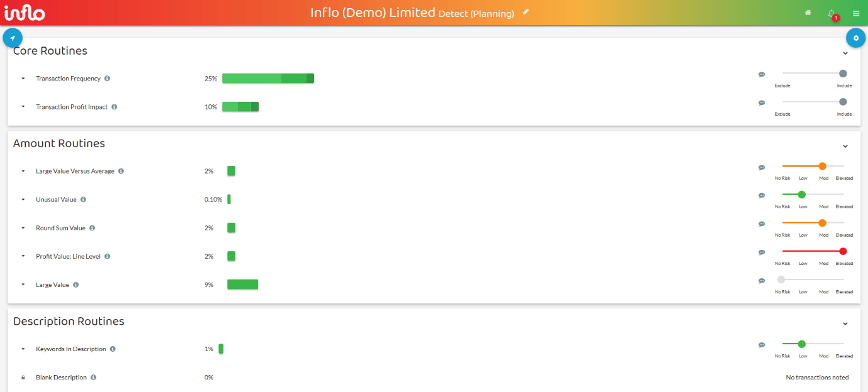Toggle Transaction Frequency Exclude/Include switch
Screen dimensions: 868x392
[843, 74]
